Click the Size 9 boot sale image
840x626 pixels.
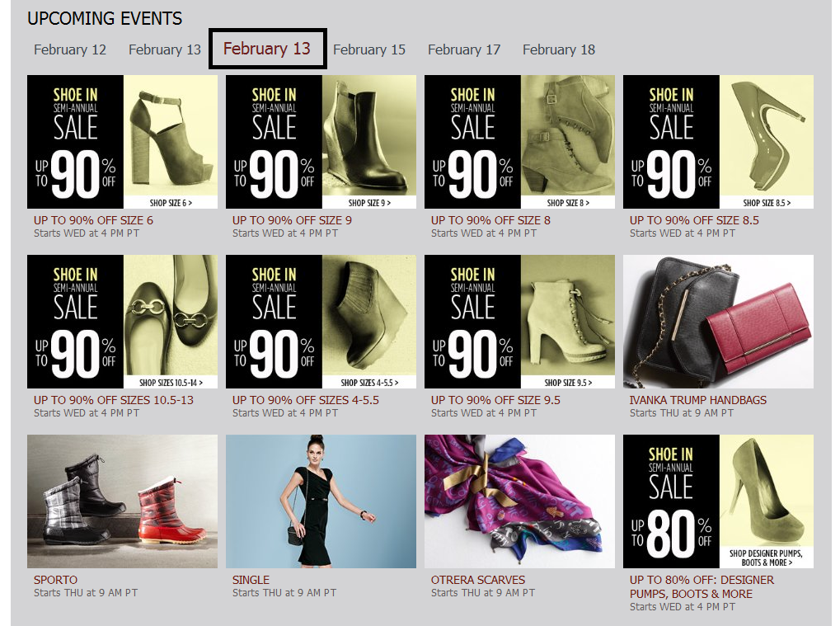[x=321, y=142]
